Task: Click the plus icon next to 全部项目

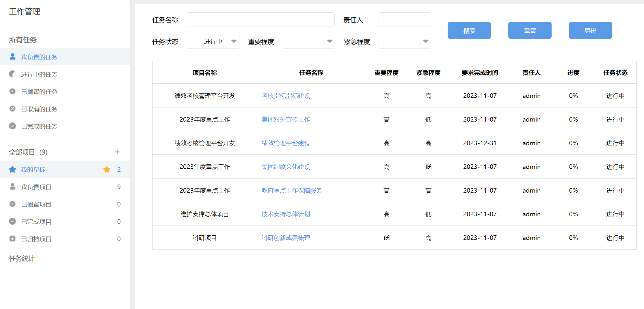Action: coord(117,152)
